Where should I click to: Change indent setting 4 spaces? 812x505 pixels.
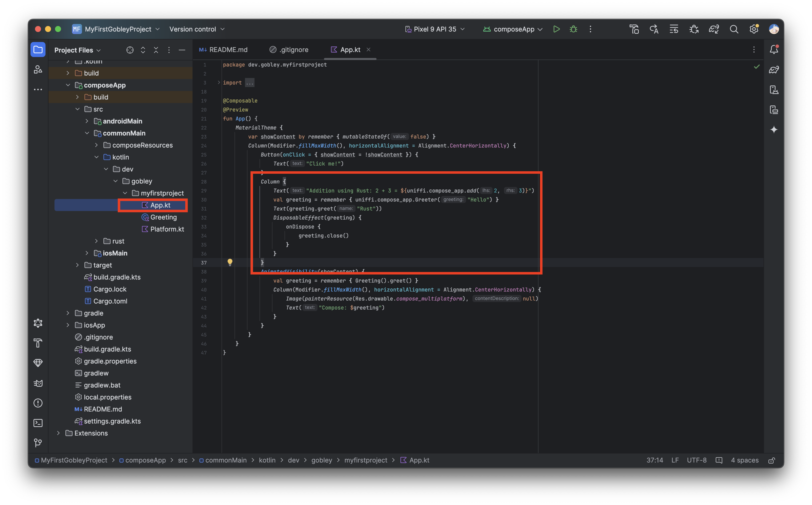[x=744, y=460]
